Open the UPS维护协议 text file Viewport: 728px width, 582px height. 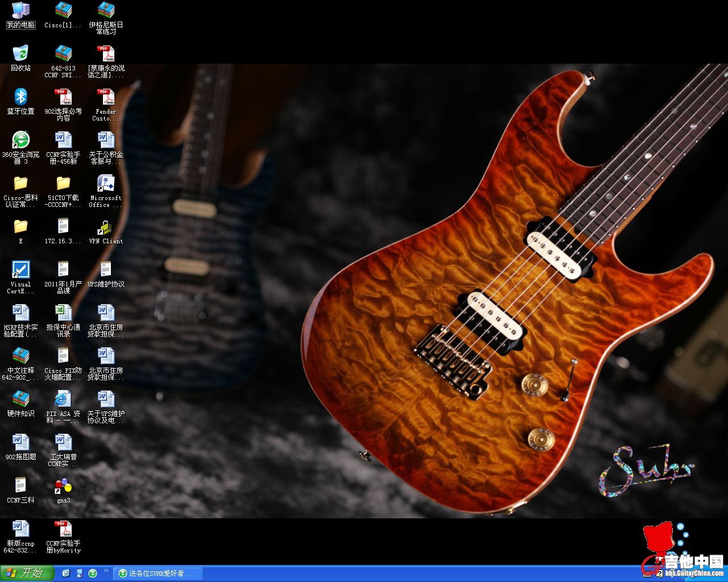pyautogui.click(x=106, y=274)
